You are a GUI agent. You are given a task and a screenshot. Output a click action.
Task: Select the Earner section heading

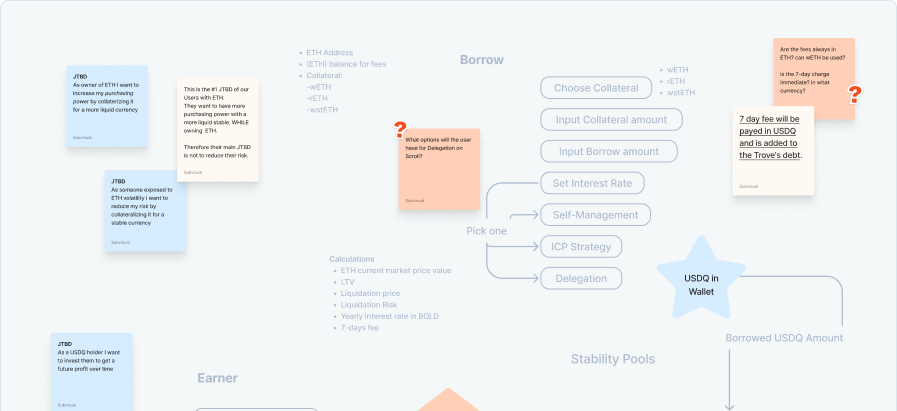point(217,378)
